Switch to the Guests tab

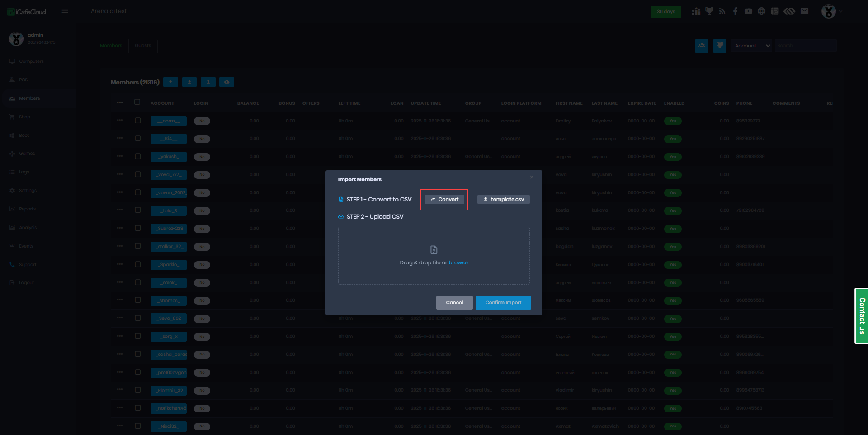click(x=143, y=45)
